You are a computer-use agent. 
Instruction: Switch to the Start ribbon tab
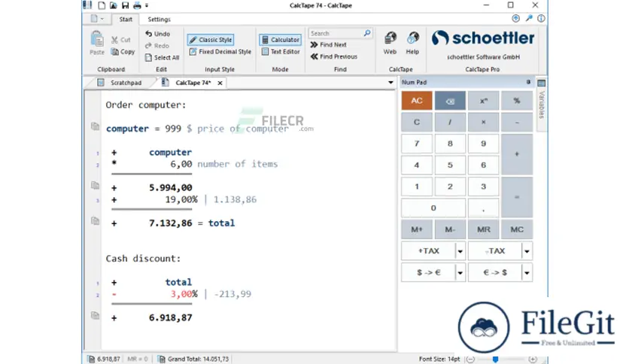(126, 20)
